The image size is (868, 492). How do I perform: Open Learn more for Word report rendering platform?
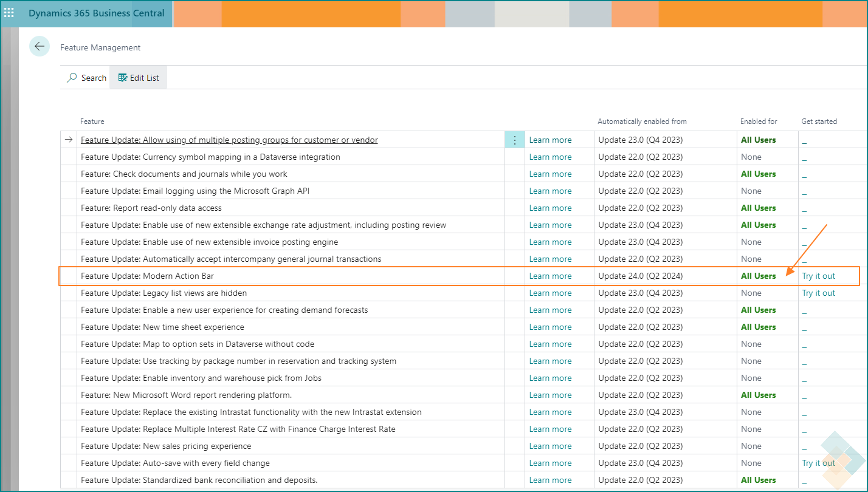pos(550,395)
